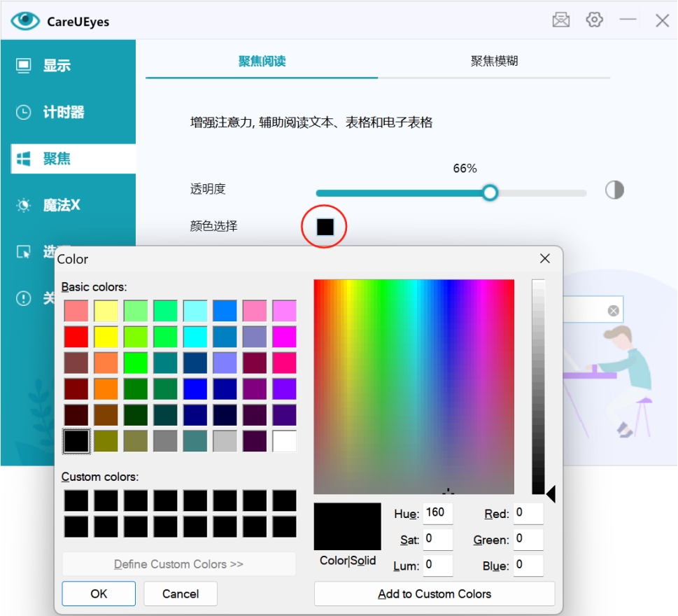Click the black 颜色选择 color box

click(325, 227)
